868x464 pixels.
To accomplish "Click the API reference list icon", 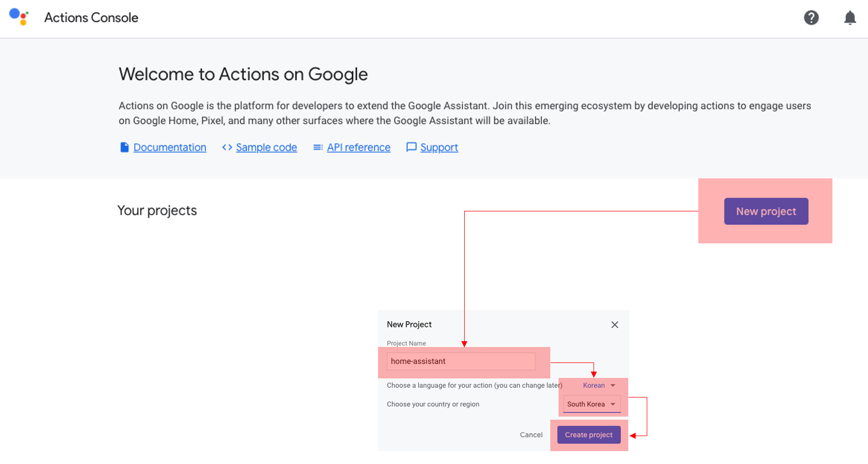I will (x=318, y=147).
